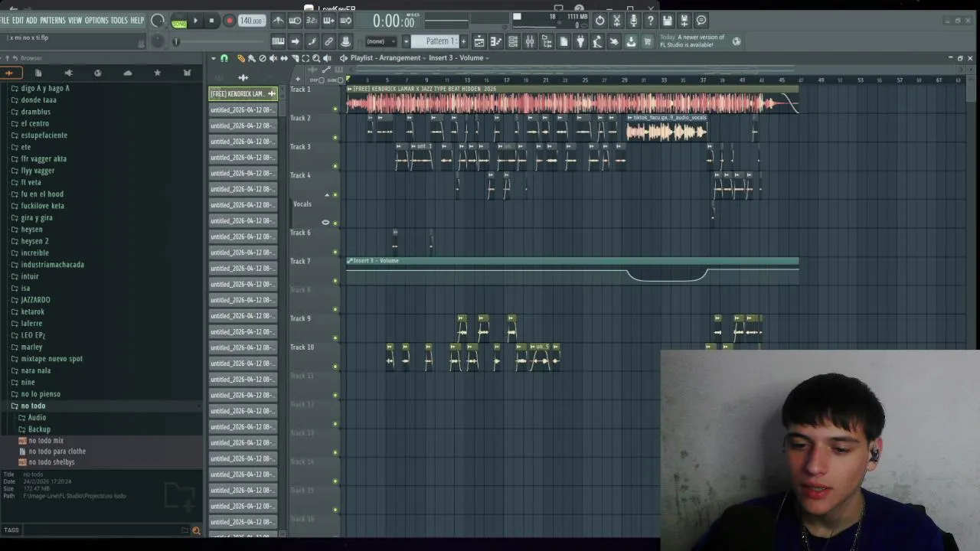
Task: Open the ADD menu
Action: (31, 21)
